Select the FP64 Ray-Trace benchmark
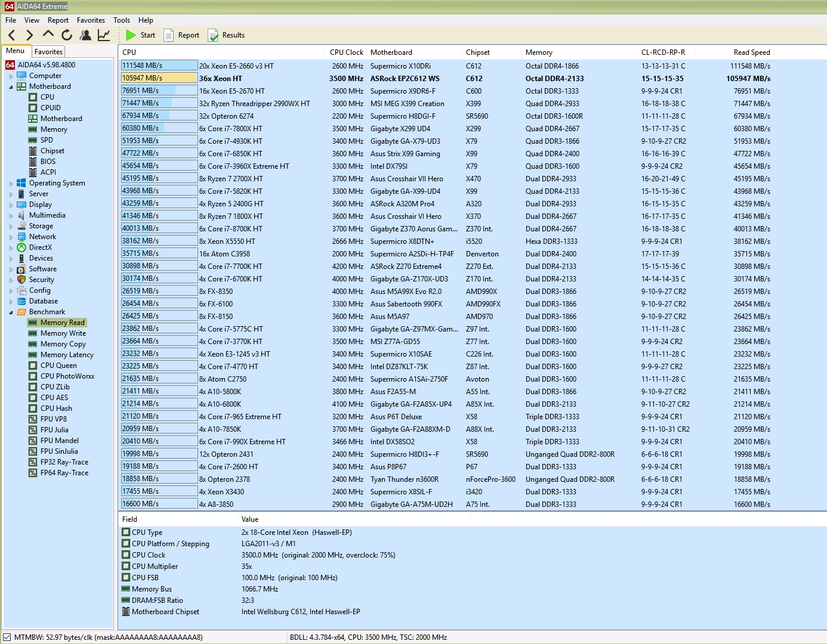827x644 pixels. point(64,473)
